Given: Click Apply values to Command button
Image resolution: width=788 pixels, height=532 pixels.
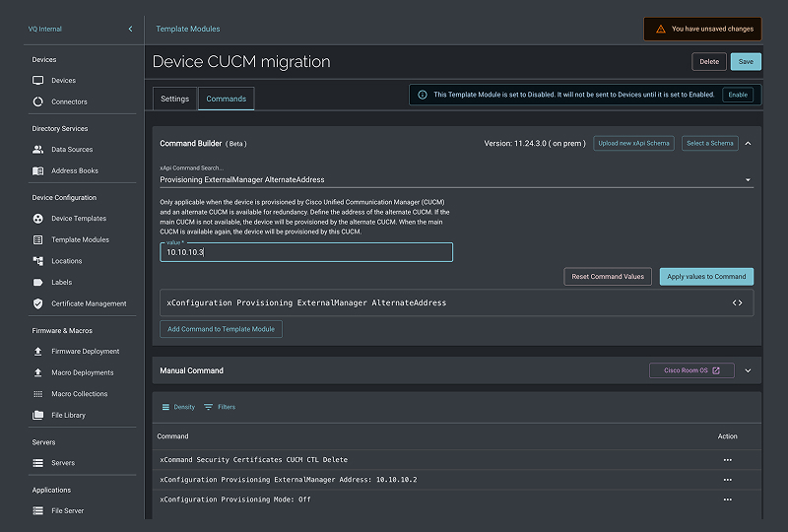Looking at the screenshot, I should pos(706,277).
